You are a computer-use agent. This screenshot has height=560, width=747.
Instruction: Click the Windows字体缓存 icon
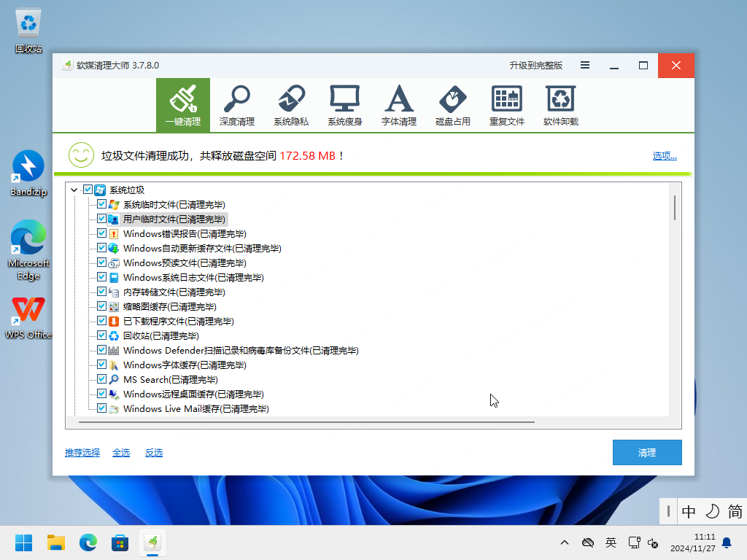click(113, 365)
